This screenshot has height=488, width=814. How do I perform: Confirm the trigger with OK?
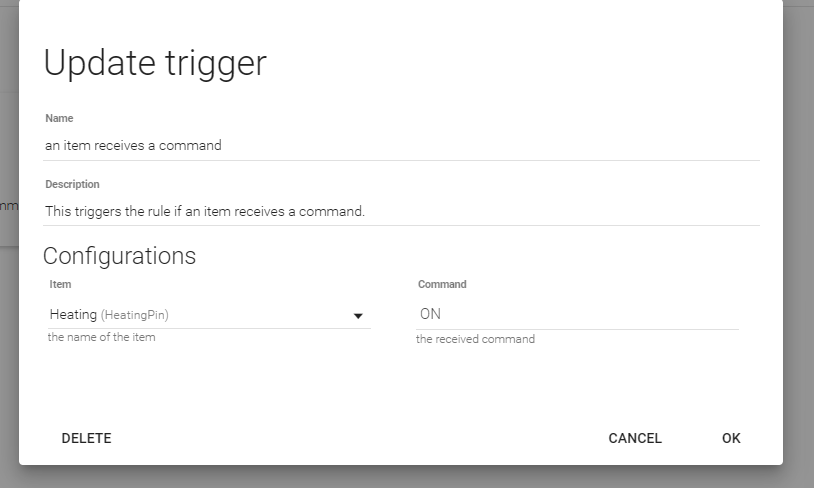point(731,438)
